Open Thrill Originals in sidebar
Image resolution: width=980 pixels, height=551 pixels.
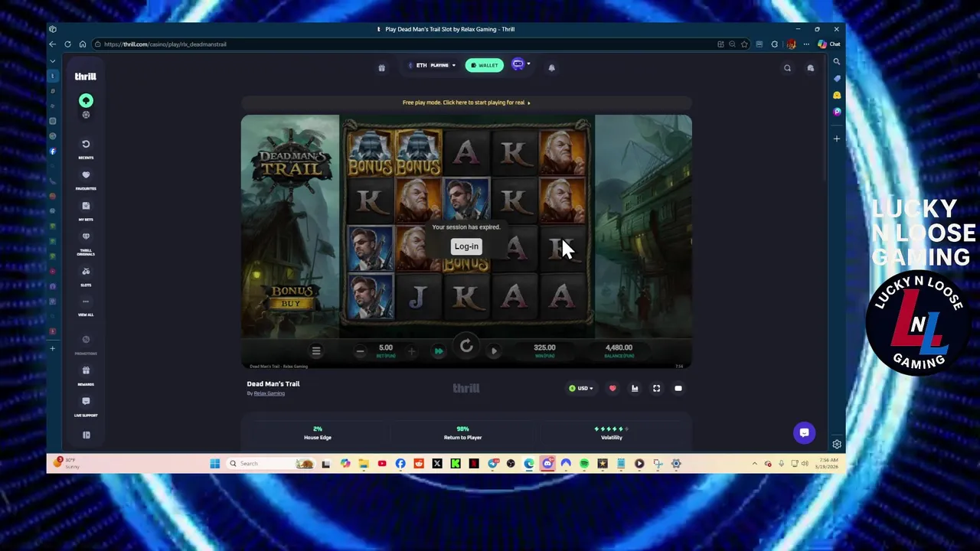tap(86, 243)
